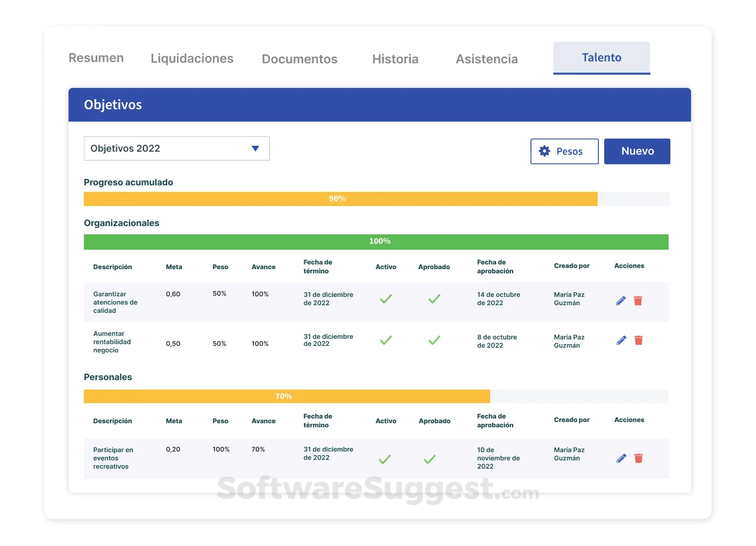Edit the Garantizar atenciones de calidad objective
The width and height of the screenshot is (756, 546).
(621, 300)
